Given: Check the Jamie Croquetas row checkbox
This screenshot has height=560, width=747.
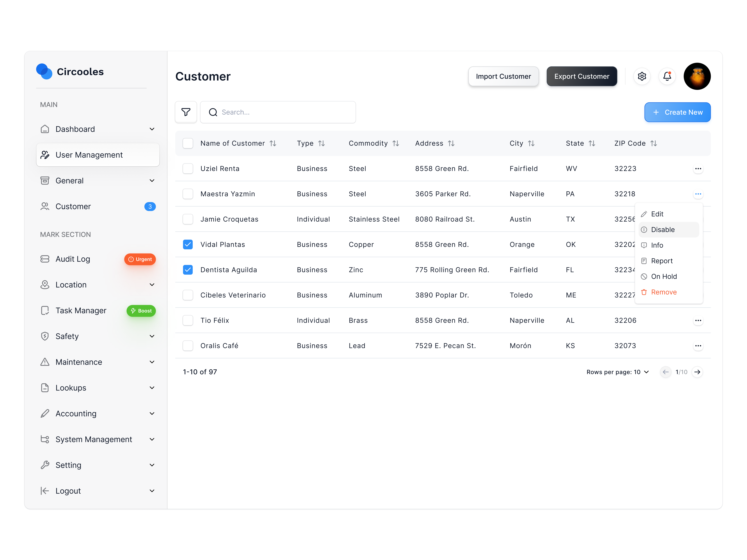Looking at the screenshot, I should pyautogui.click(x=188, y=219).
